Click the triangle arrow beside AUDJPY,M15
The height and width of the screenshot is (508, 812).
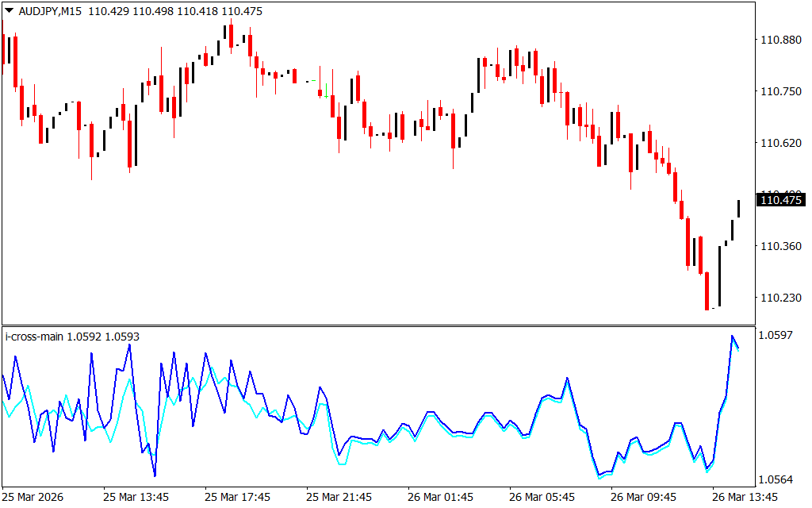[x=9, y=11]
